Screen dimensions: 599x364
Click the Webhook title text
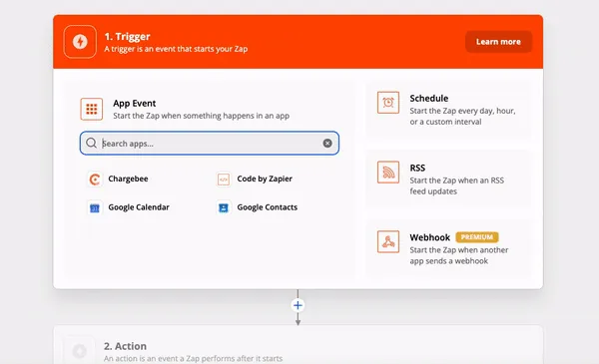coord(429,237)
